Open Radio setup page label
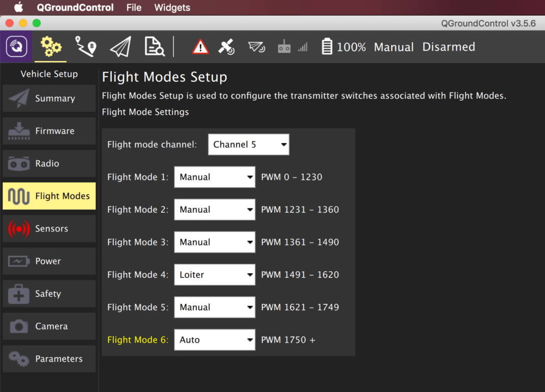The width and height of the screenshot is (545, 392). (47, 163)
